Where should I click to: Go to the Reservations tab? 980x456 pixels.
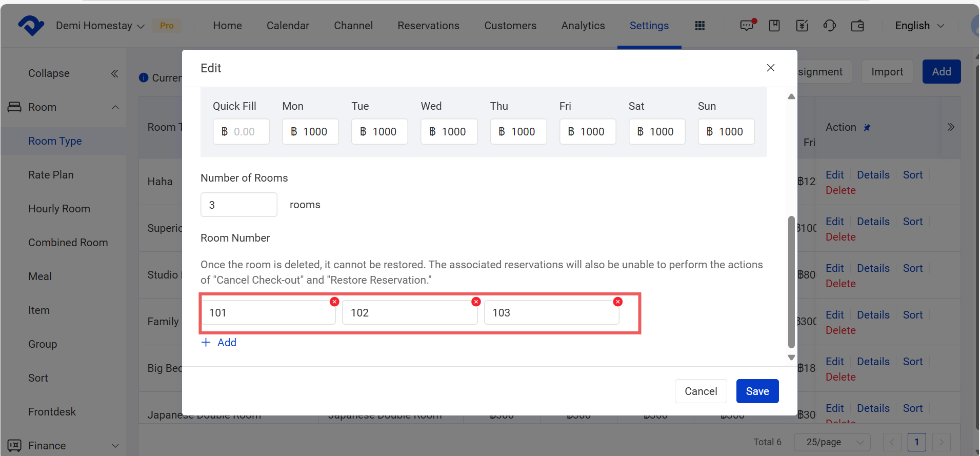pos(428,26)
